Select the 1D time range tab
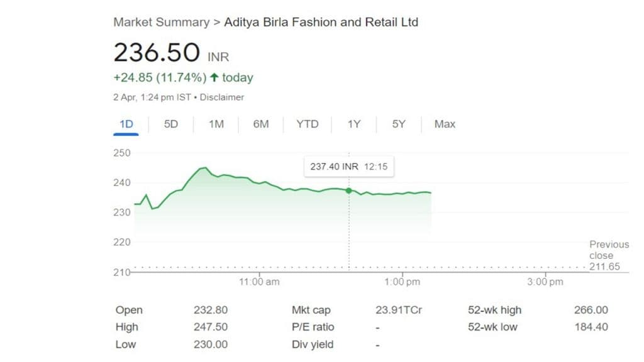644x362 pixels. tap(126, 124)
